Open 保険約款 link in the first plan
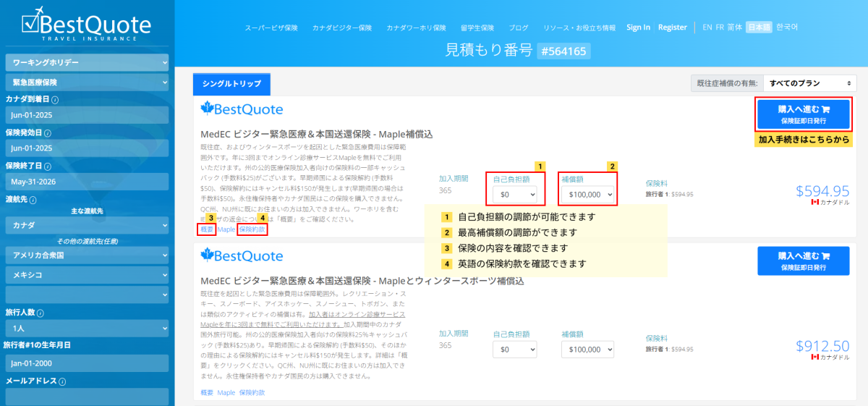868x406 pixels. 252,229
